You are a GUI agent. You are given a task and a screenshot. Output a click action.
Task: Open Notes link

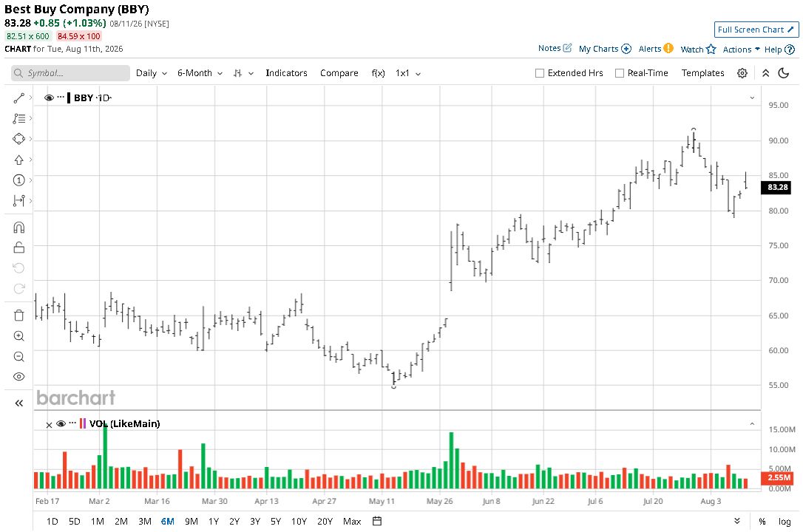tap(555, 48)
